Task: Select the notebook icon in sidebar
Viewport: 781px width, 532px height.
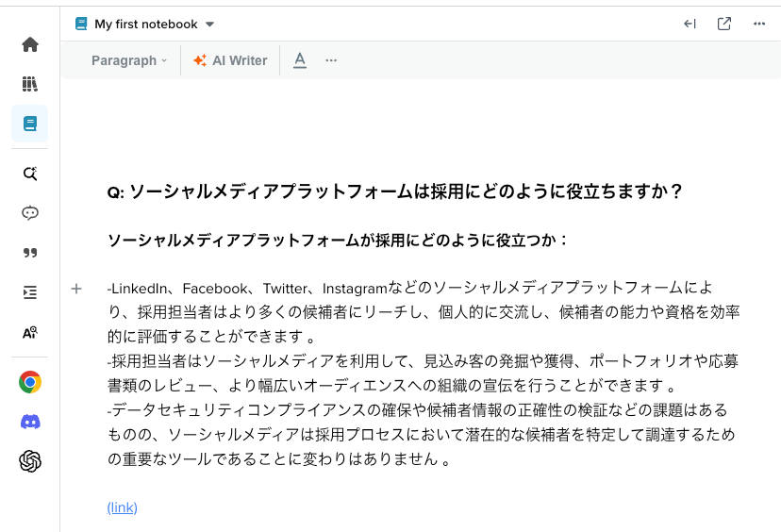Action: click(x=30, y=124)
